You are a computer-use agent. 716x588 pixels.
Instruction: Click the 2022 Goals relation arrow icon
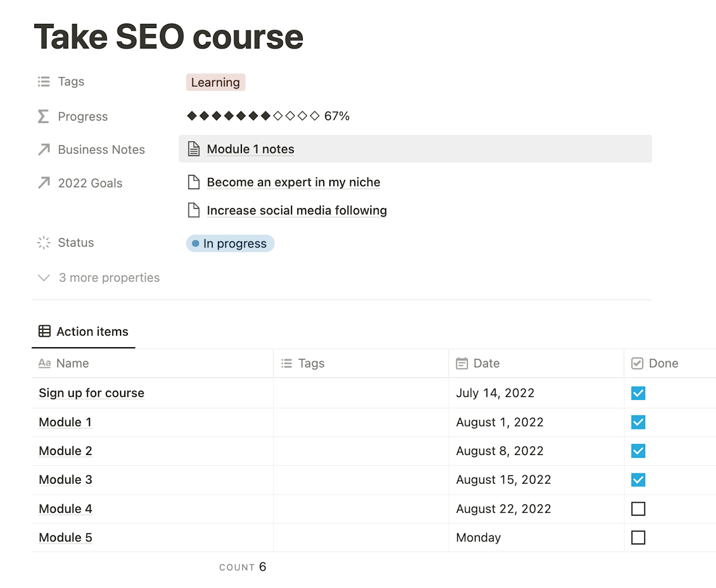pos(44,183)
